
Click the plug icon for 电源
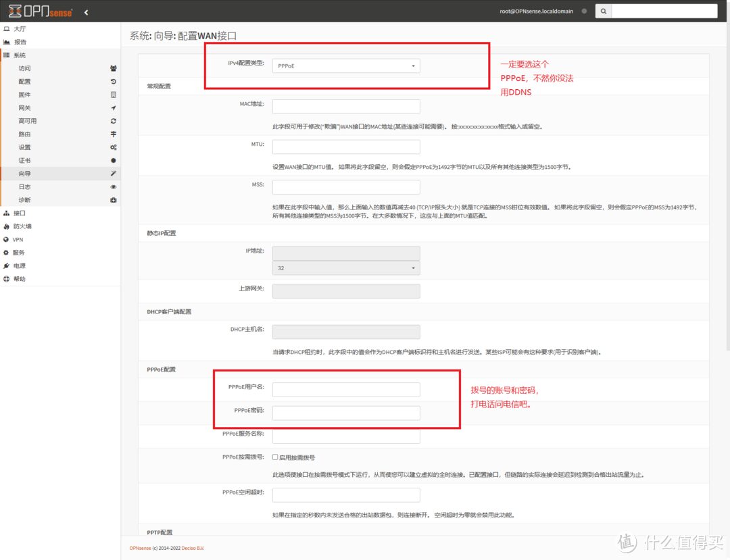6,266
